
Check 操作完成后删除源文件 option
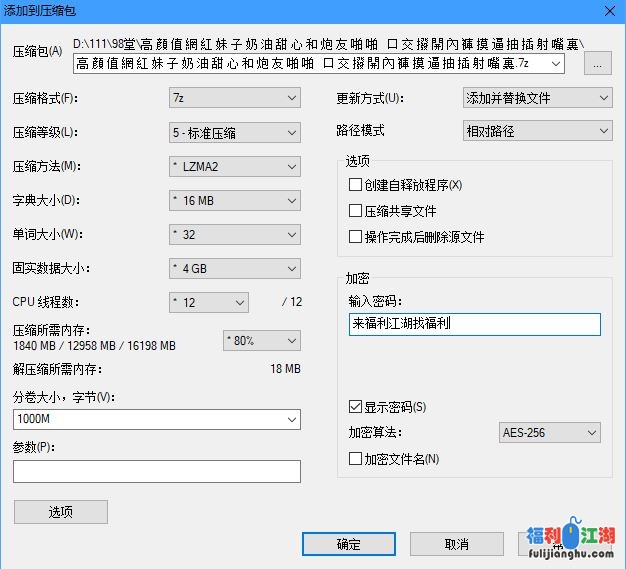pos(355,237)
